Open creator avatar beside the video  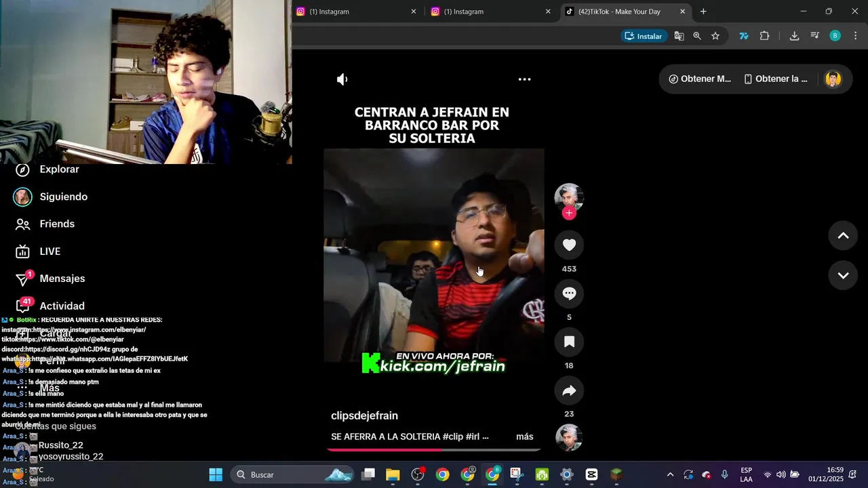coord(569,197)
